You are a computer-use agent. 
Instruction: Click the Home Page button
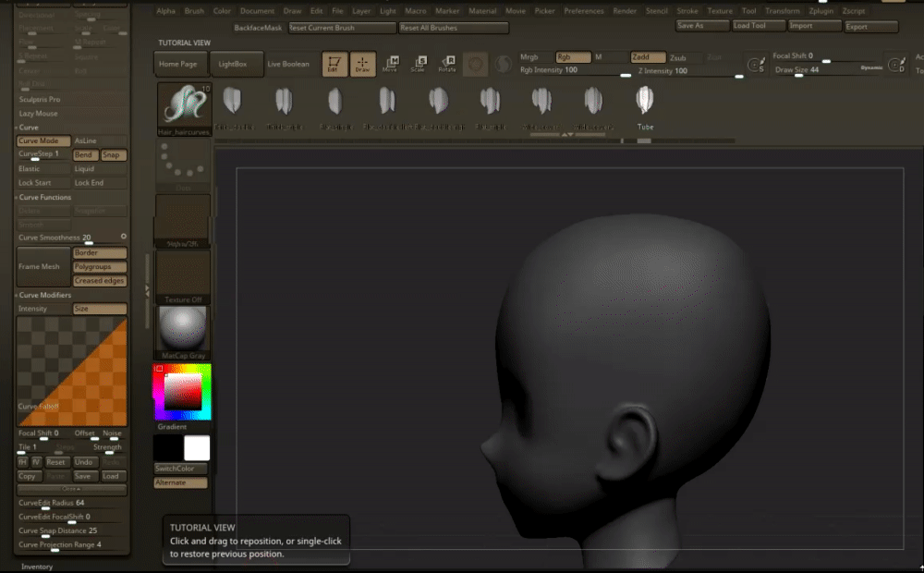point(180,64)
